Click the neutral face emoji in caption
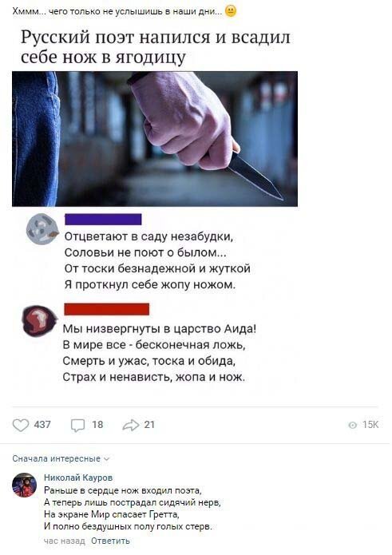This screenshot has width=392, height=555. (231, 11)
